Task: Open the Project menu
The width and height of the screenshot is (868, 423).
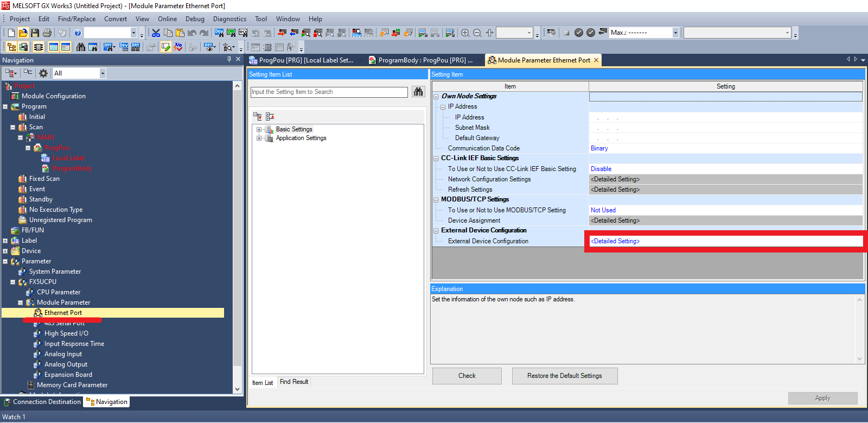Action: click(x=20, y=19)
